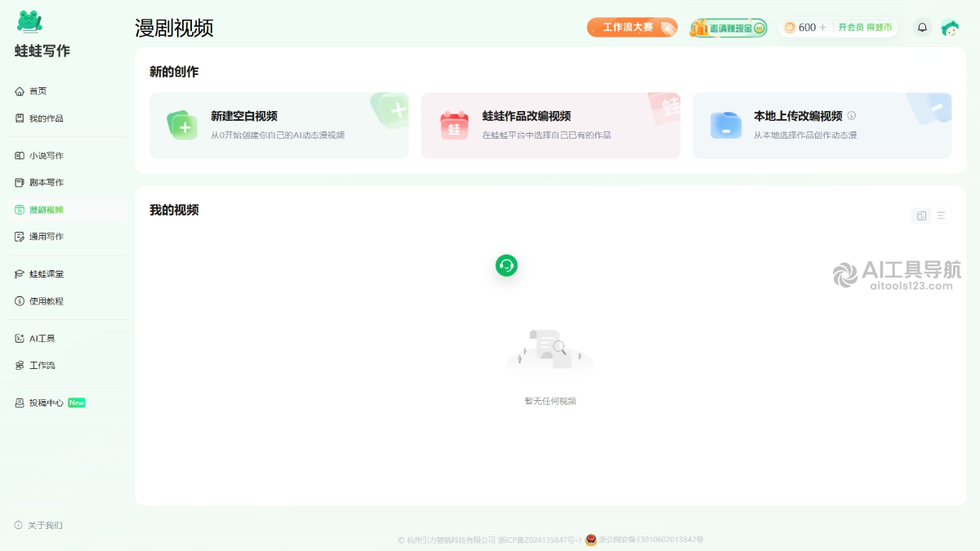The image size is (980, 551).
Task: Click 浙公网安备33010602013842号 footer link
Action: 651,540
